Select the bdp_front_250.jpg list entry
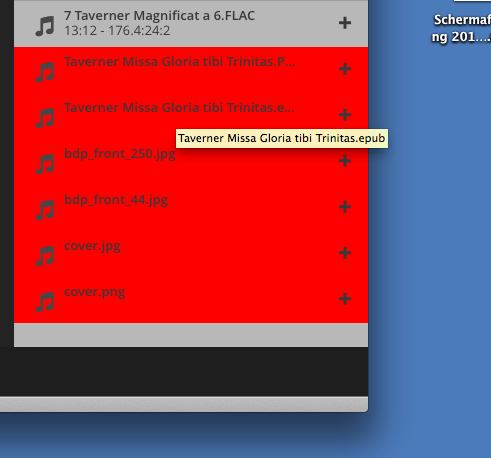491x458 pixels. tap(191, 162)
